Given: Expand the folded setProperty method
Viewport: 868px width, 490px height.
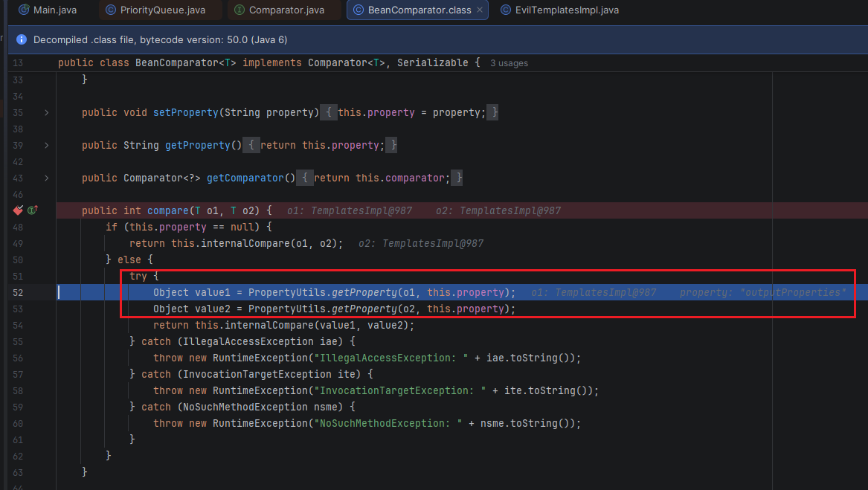Looking at the screenshot, I should coord(47,112).
